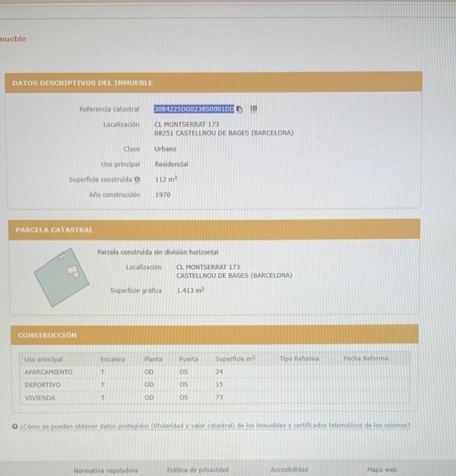456x476 pixels.
Task: Go to Política de privacidad
Action: click(x=197, y=470)
